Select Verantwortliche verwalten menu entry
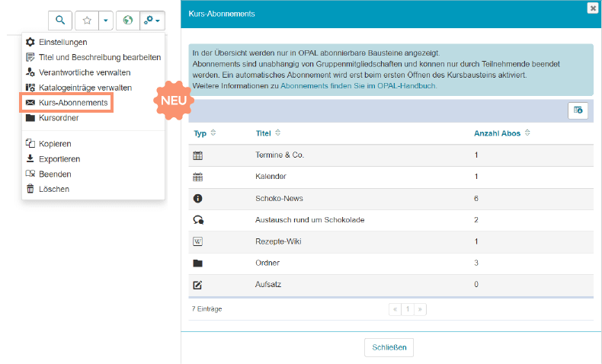The width and height of the screenshot is (602, 364). coord(84,72)
